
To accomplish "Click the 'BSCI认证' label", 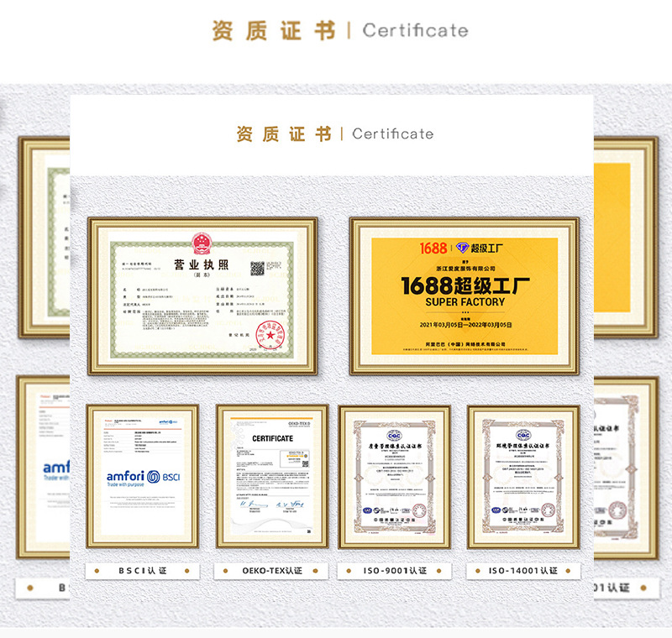I will point(142,571).
